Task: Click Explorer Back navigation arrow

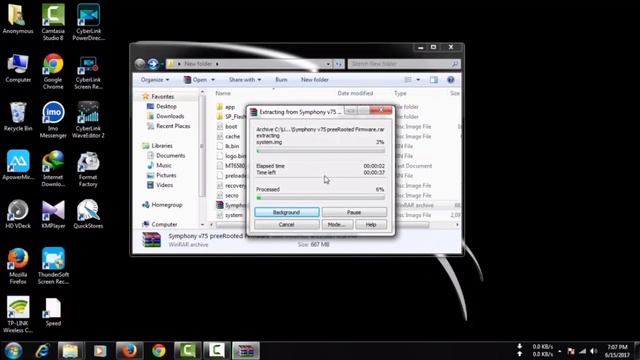Action: pyautogui.click(x=140, y=64)
